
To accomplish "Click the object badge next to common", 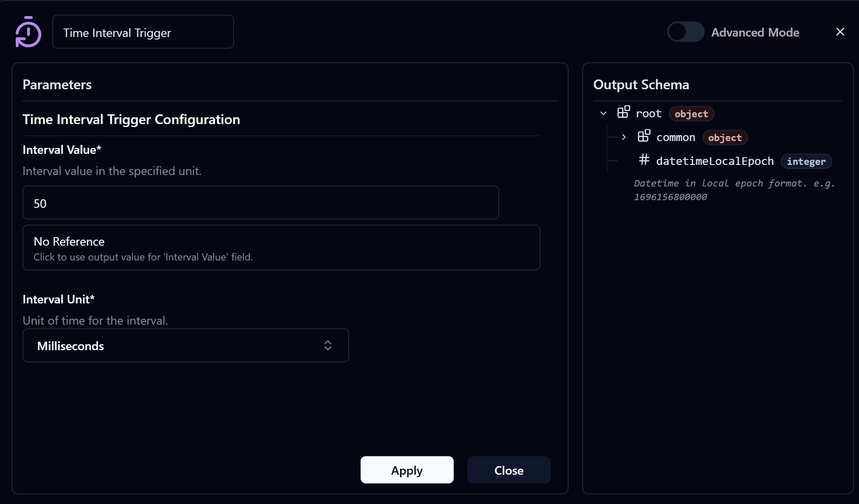I will pos(725,138).
